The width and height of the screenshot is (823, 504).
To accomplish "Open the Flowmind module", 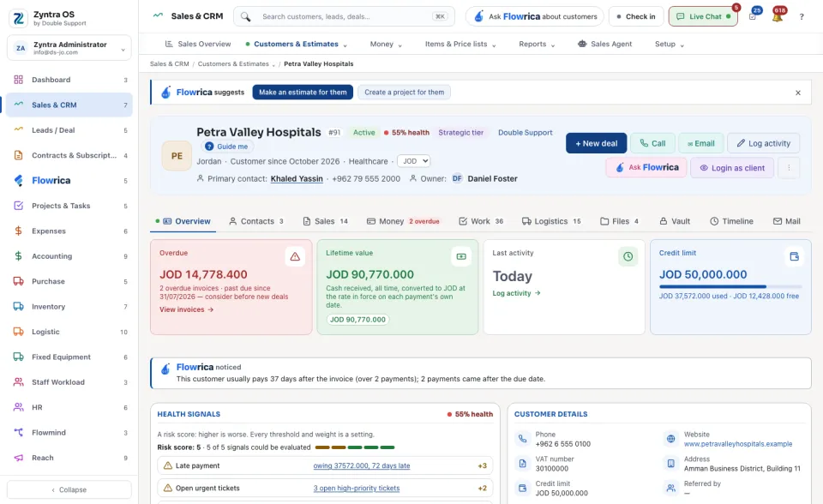I will 69,433.
